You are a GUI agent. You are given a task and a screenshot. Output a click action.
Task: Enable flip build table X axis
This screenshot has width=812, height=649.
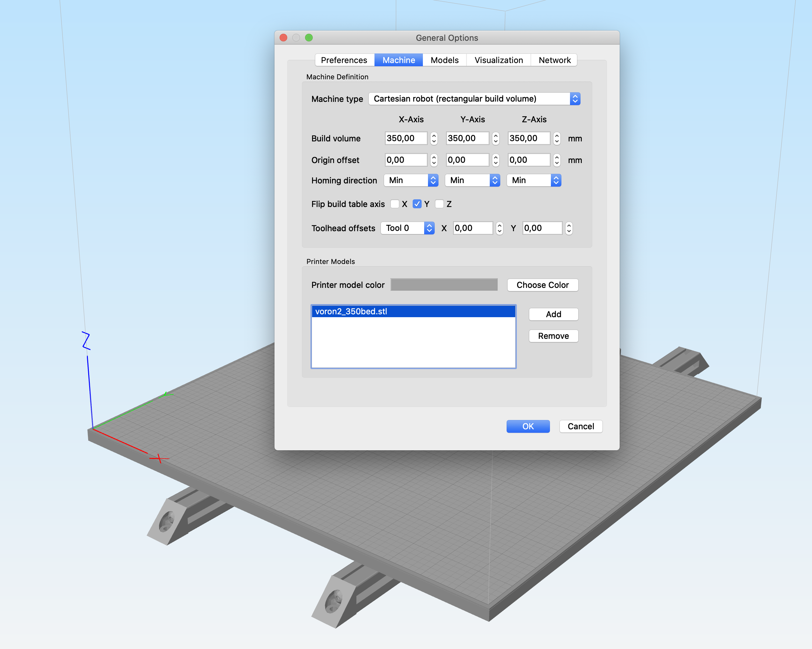pyautogui.click(x=395, y=204)
